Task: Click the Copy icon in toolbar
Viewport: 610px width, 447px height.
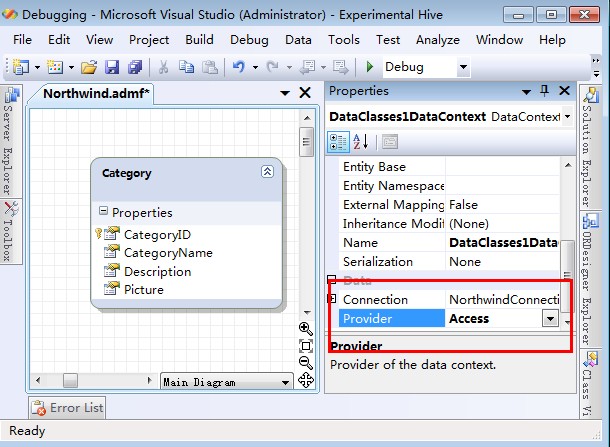Action: pyautogui.click(x=186, y=67)
